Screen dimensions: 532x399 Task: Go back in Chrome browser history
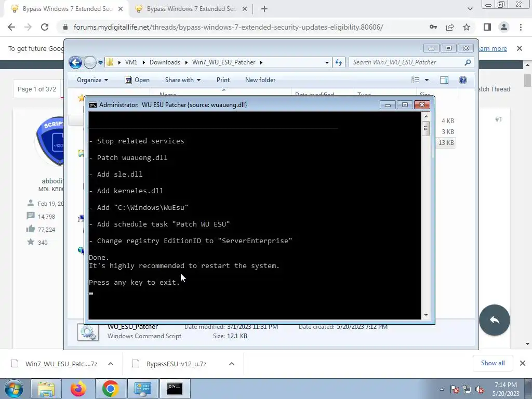coord(11,27)
